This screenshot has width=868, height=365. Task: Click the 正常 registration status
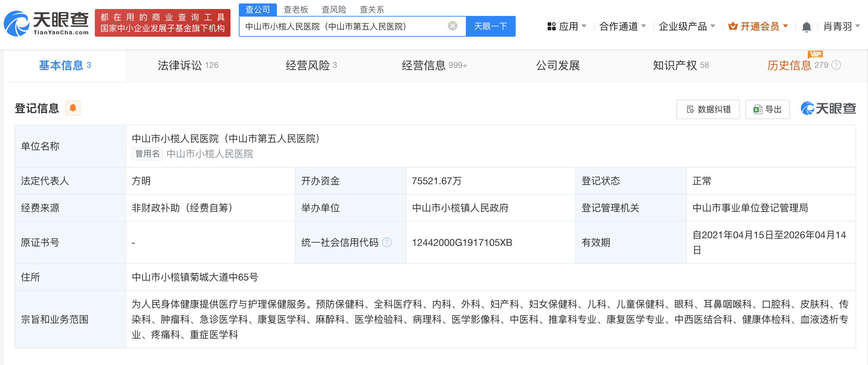pyautogui.click(x=702, y=181)
